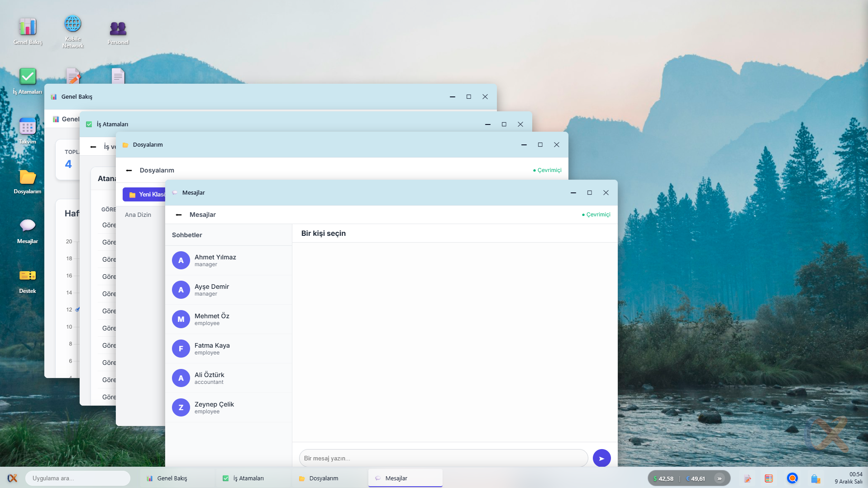This screenshot has height=488, width=868.
Task: Collapse the Dosyalarım header dash icon
Action: point(129,170)
